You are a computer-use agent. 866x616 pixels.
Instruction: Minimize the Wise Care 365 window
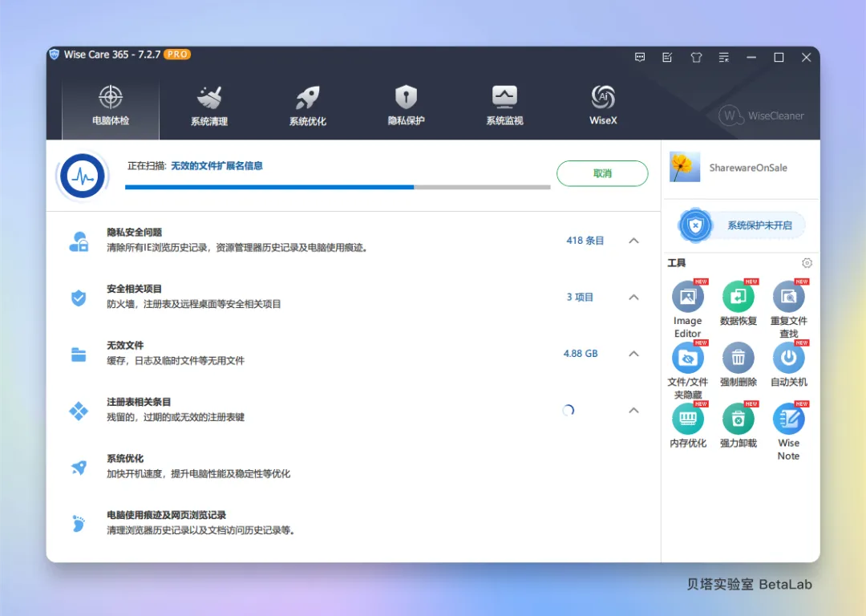pos(751,57)
